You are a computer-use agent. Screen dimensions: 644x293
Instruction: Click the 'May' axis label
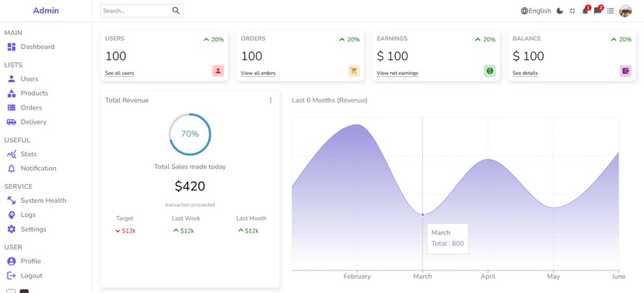(553, 277)
